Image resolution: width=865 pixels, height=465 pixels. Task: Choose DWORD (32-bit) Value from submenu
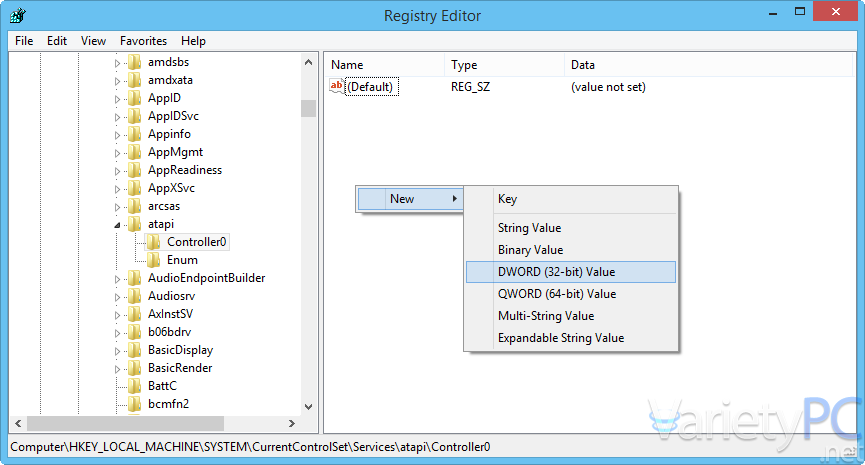pos(556,272)
